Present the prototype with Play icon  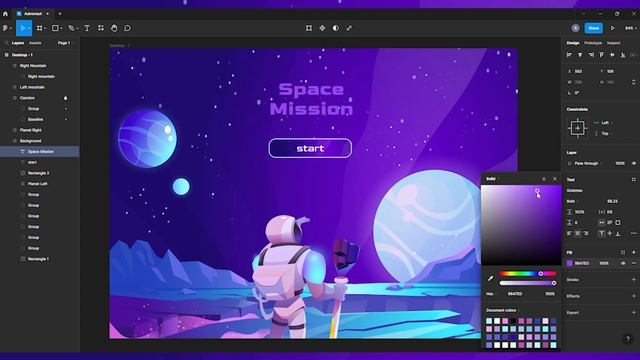[x=613, y=28]
